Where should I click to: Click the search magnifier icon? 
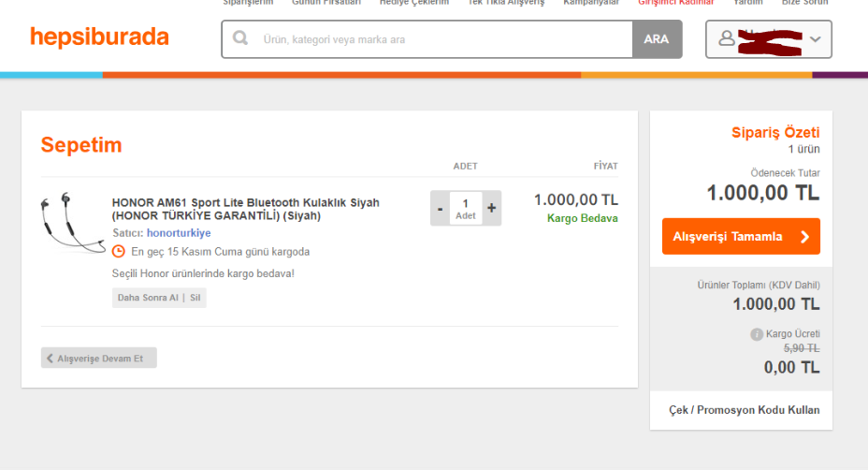[240, 38]
